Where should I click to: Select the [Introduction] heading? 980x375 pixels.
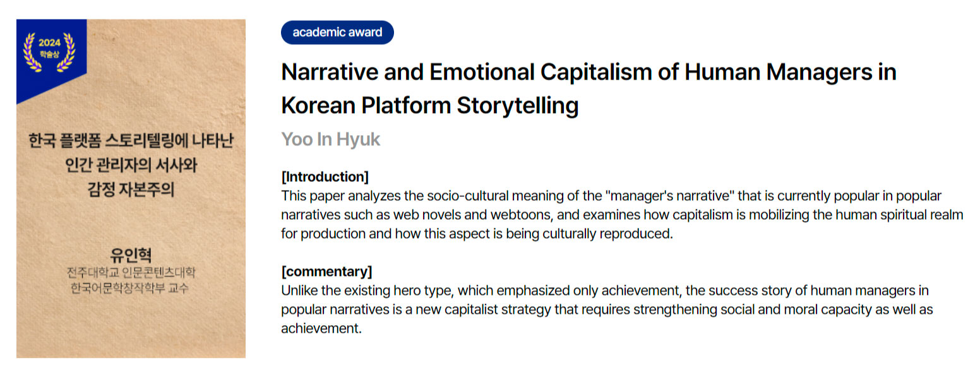[x=325, y=176]
